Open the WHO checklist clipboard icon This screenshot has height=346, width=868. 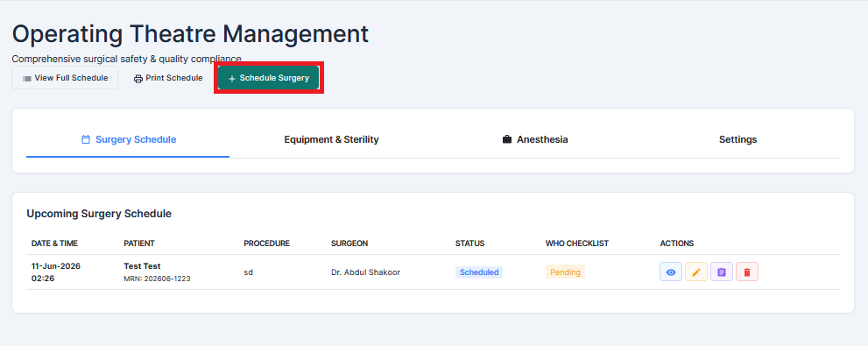722,272
